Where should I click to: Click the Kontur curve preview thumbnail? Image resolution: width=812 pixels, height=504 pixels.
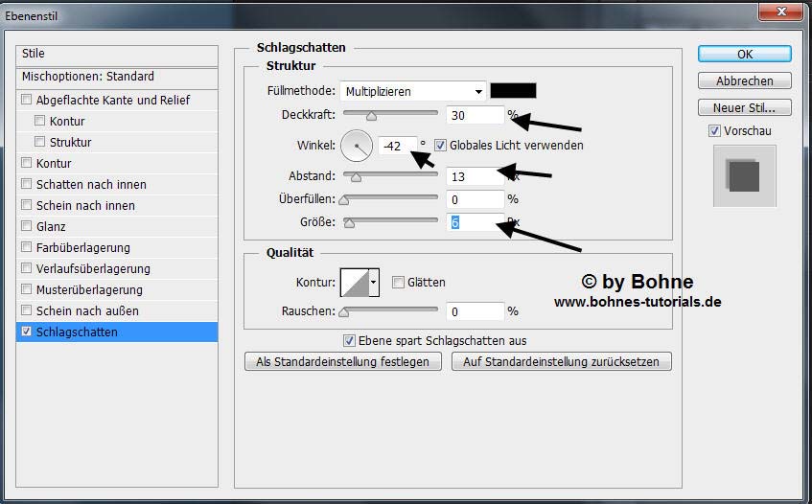tap(355, 282)
